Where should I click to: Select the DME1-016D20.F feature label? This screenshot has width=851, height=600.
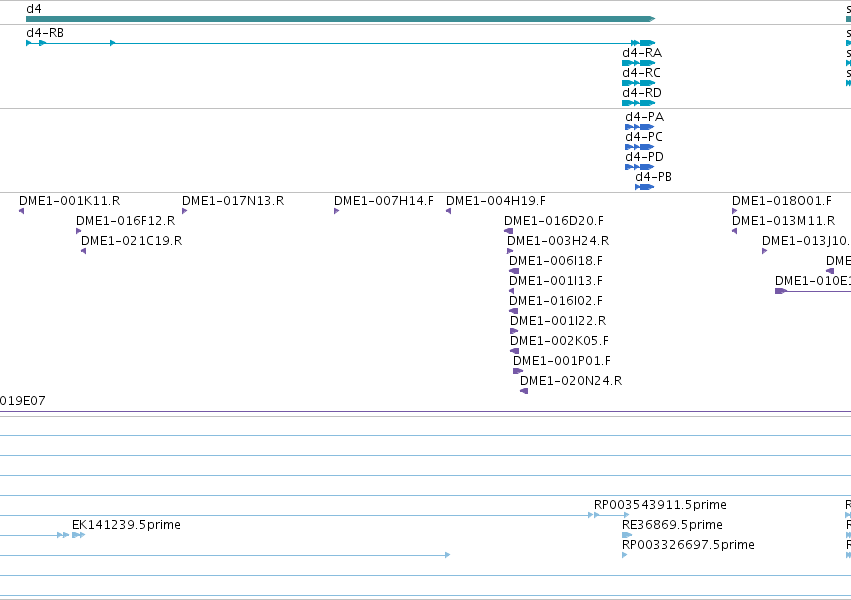tap(554, 221)
